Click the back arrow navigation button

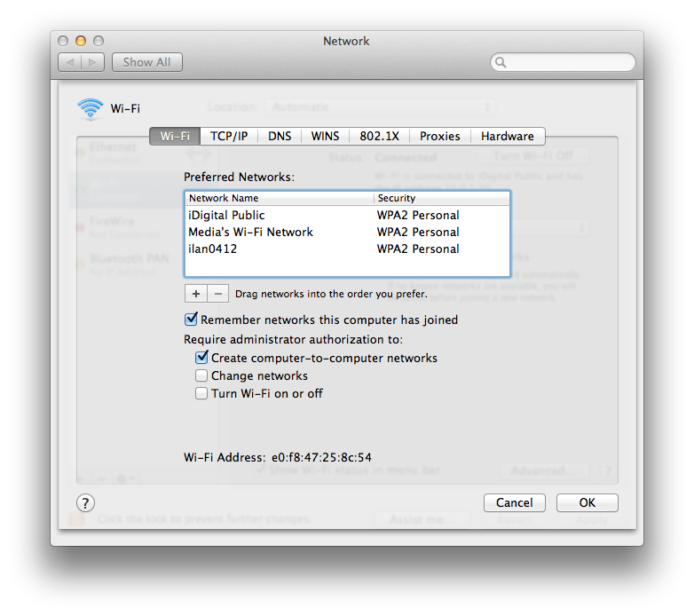click(x=70, y=62)
